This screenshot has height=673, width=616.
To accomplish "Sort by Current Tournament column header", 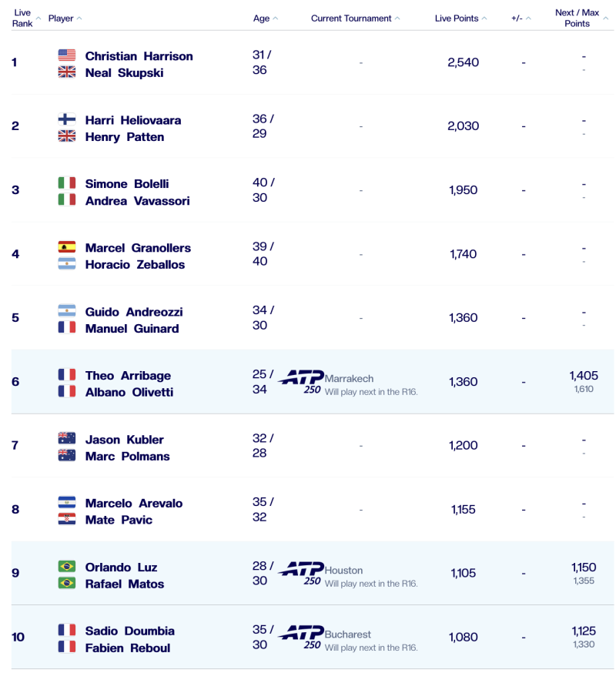I will coord(351,18).
